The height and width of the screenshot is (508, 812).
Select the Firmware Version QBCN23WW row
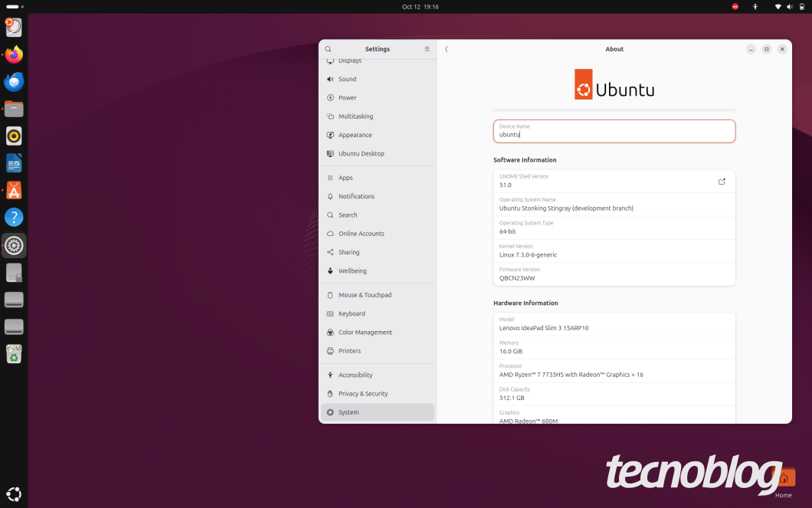tap(614, 274)
